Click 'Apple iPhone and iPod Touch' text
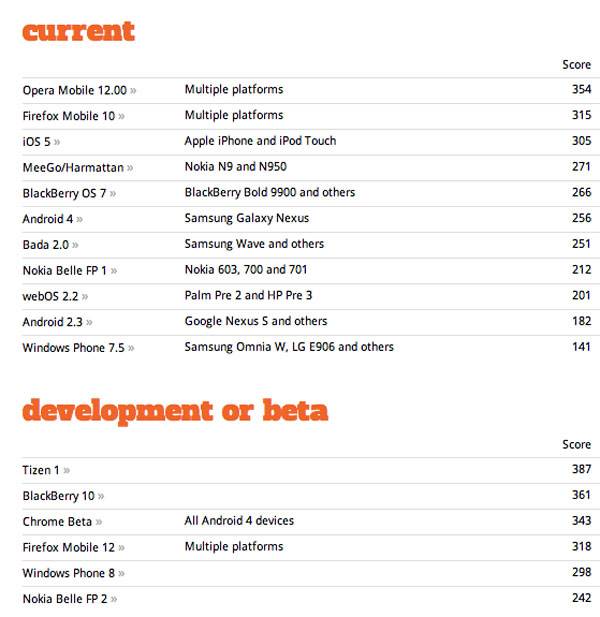 [260, 141]
